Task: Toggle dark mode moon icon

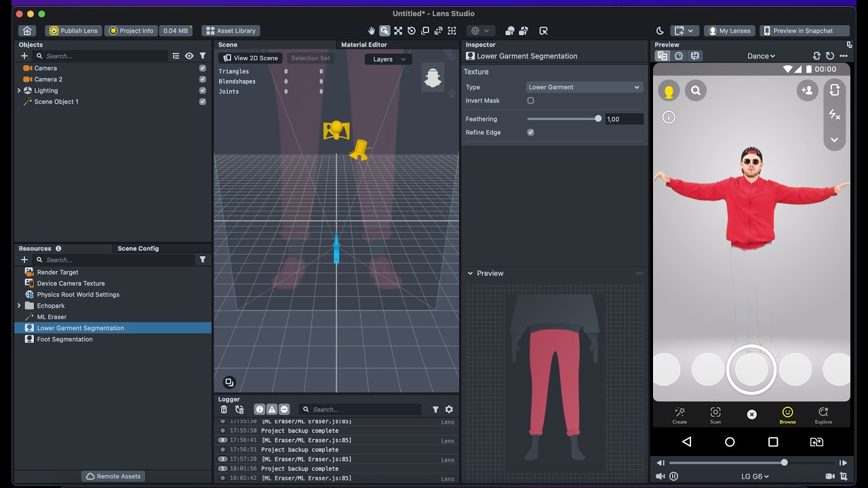Action: tap(660, 30)
